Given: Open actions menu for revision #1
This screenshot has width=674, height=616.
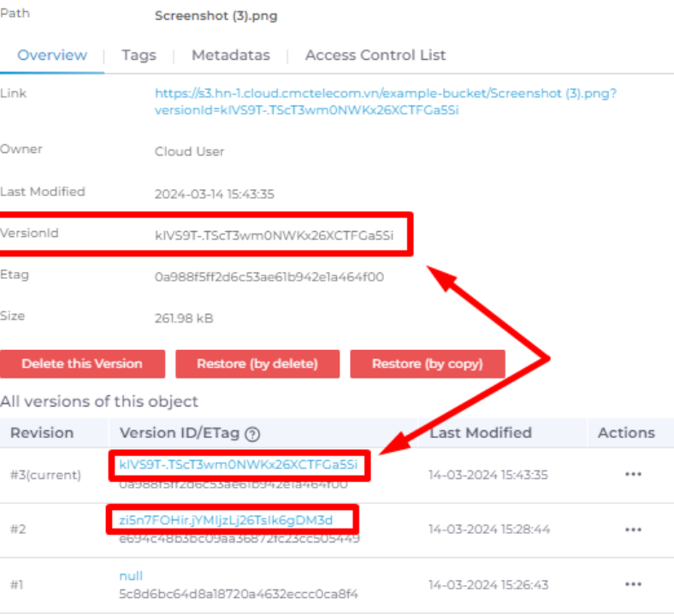Looking at the screenshot, I should [633, 584].
